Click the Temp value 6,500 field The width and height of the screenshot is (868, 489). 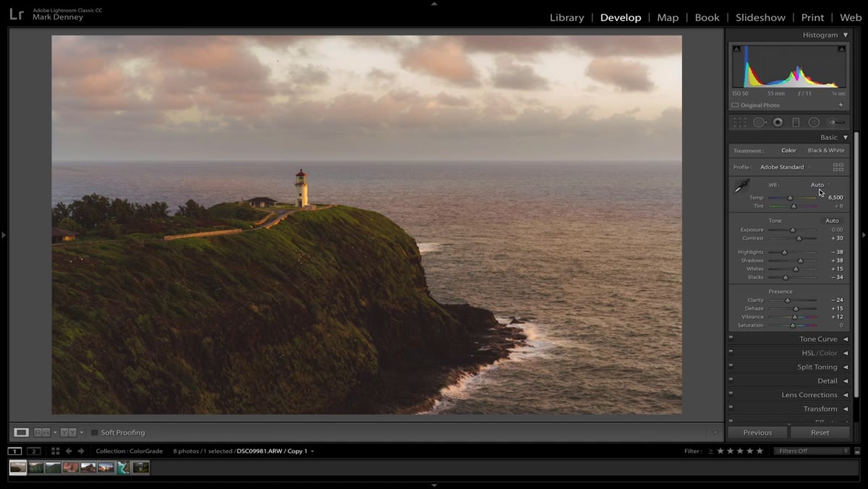pos(835,197)
